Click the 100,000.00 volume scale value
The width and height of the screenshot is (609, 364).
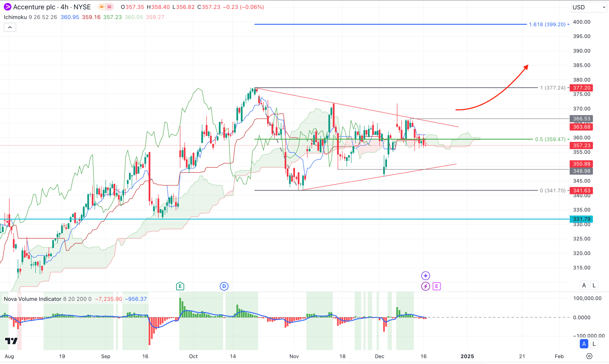click(587, 298)
